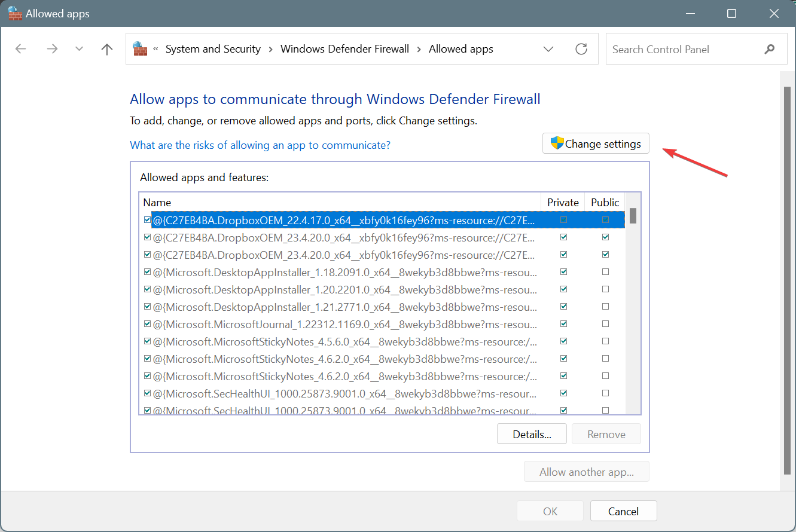Go to Windows Defender Firewall breadcrumb
The width and height of the screenshot is (796, 532).
pos(344,49)
